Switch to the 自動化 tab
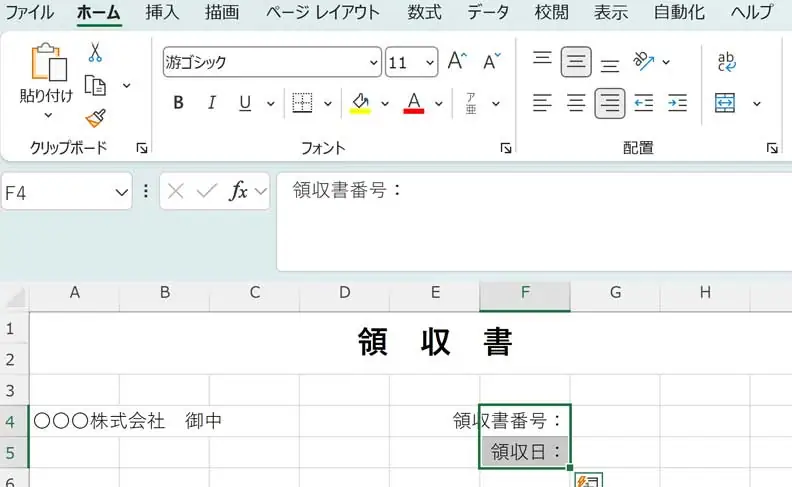Screen dimensions: 792x487 (x=679, y=12)
